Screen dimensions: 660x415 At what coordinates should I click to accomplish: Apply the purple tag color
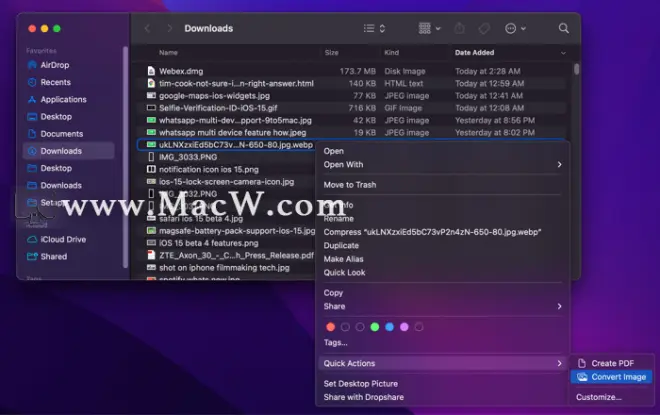pyautogui.click(x=404, y=327)
